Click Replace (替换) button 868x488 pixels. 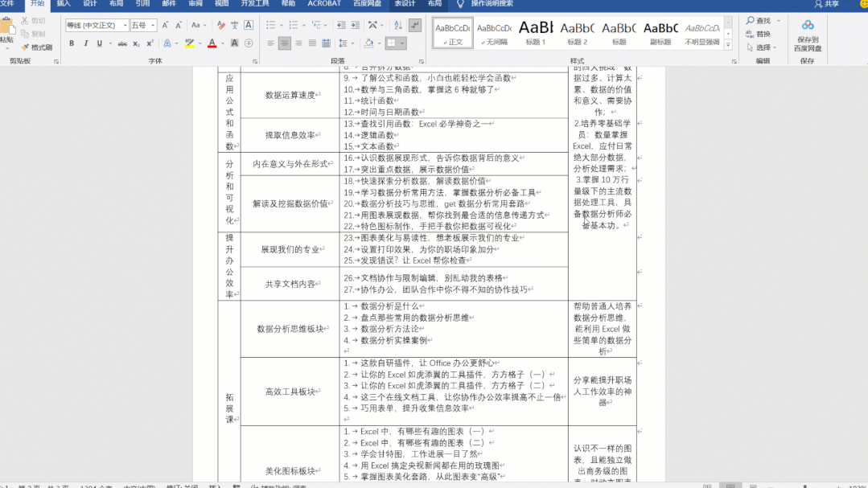point(759,35)
